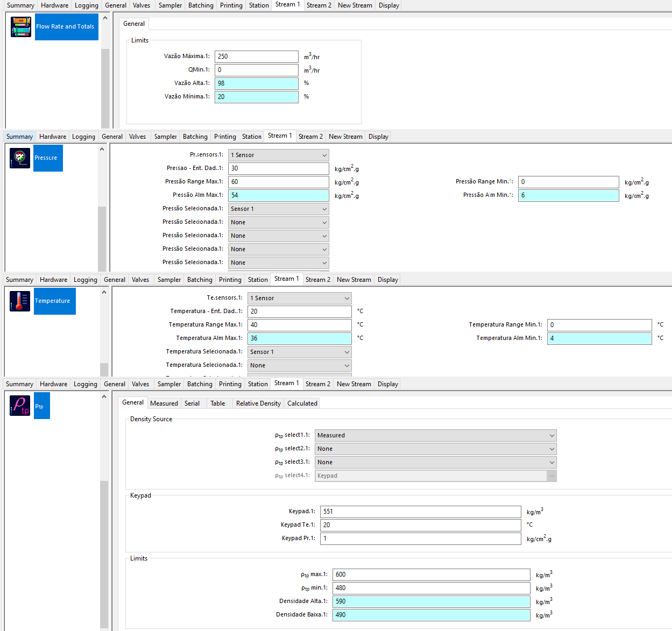Open Stream 2 tab above the Flow Rate panel
The height and width of the screenshot is (631, 672).
click(x=319, y=5)
